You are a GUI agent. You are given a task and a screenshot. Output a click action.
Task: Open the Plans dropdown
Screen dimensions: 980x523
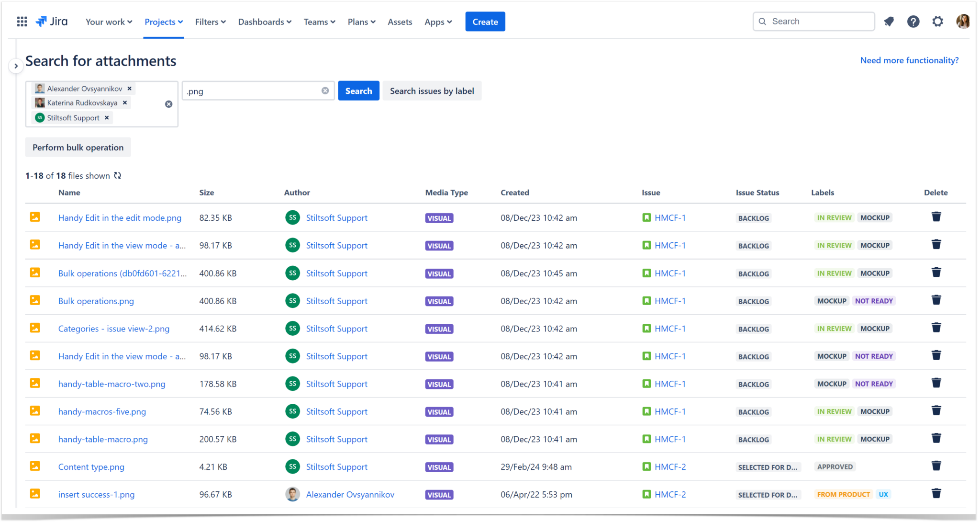pyautogui.click(x=361, y=22)
